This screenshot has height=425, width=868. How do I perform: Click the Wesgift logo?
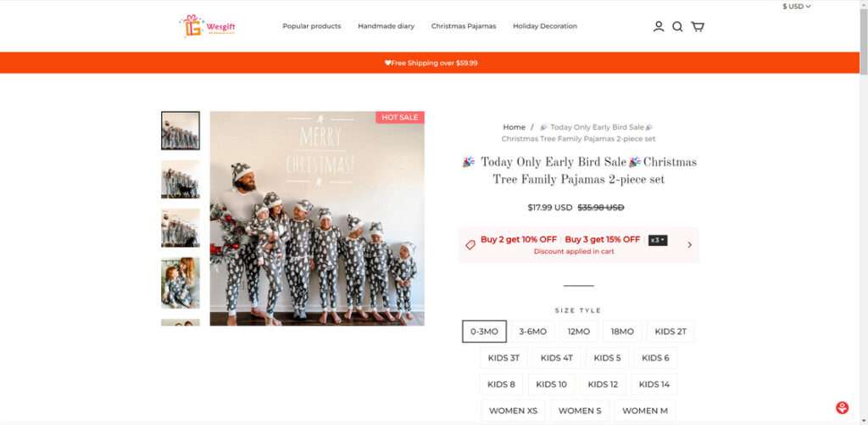pos(208,26)
